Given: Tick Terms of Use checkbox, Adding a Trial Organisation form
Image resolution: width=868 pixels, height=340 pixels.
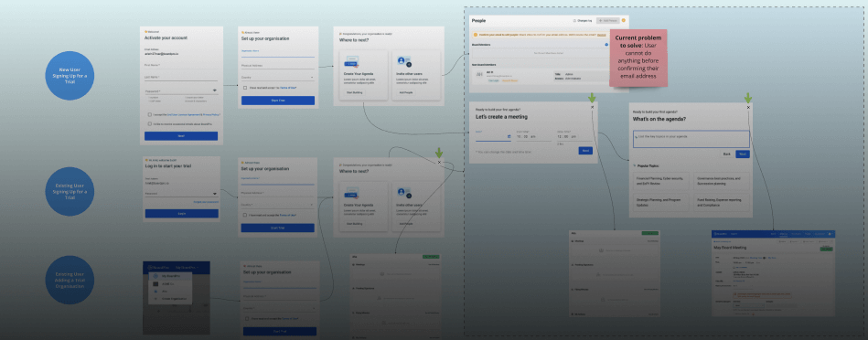Looking at the screenshot, I should (247, 319).
